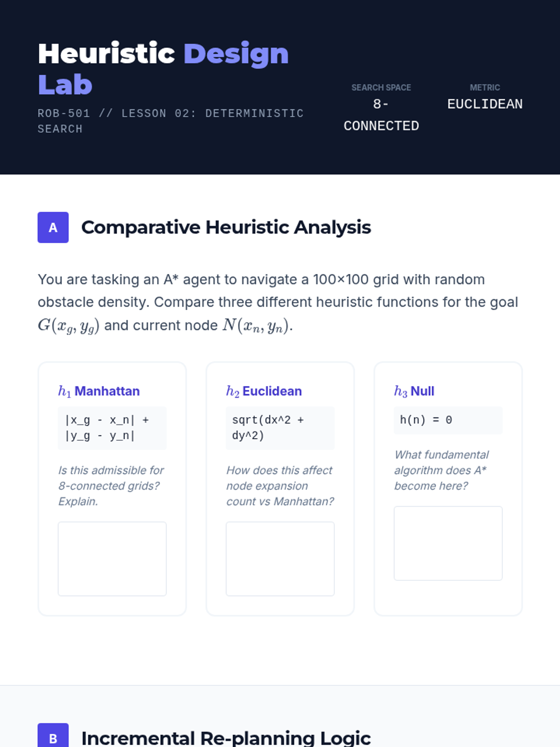Click the h1 Manhattan card heading

coord(99,391)
